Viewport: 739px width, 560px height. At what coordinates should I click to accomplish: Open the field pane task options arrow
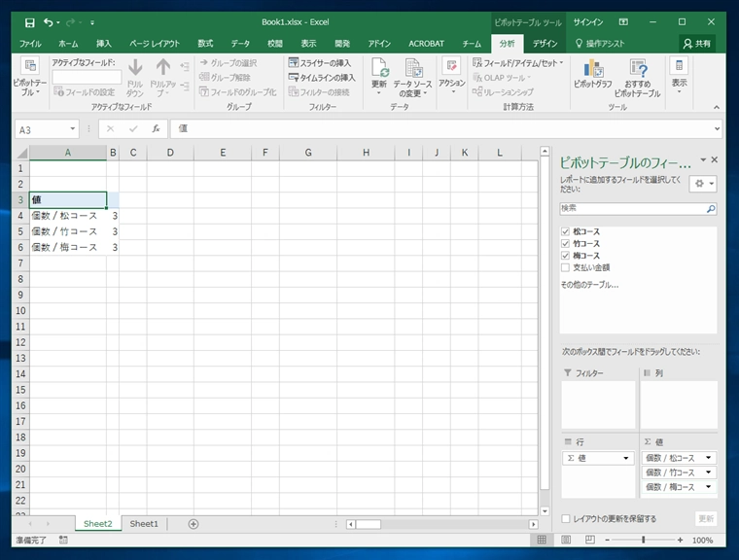pyautogui.click(x=703, y=159)
